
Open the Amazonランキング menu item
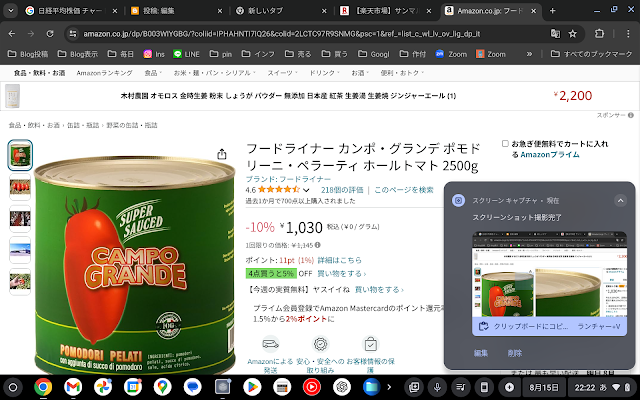click(x=104, y=73)
